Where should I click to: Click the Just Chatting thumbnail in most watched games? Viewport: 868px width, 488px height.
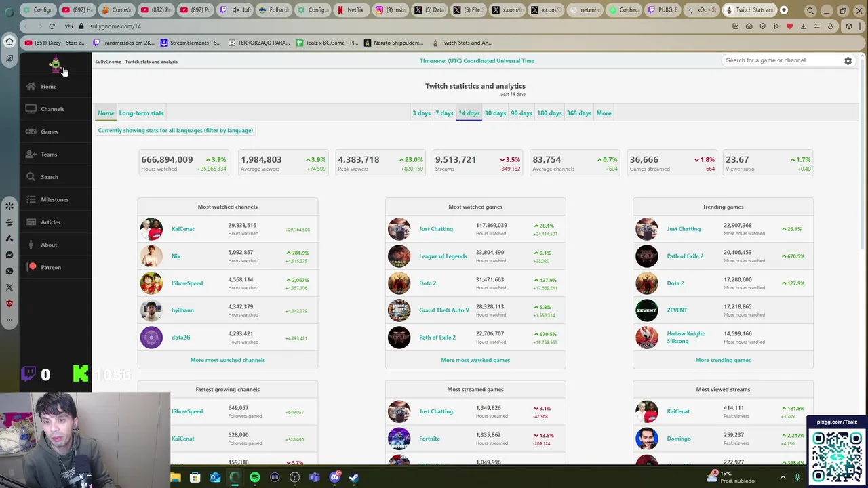click(x=399, y=229)
